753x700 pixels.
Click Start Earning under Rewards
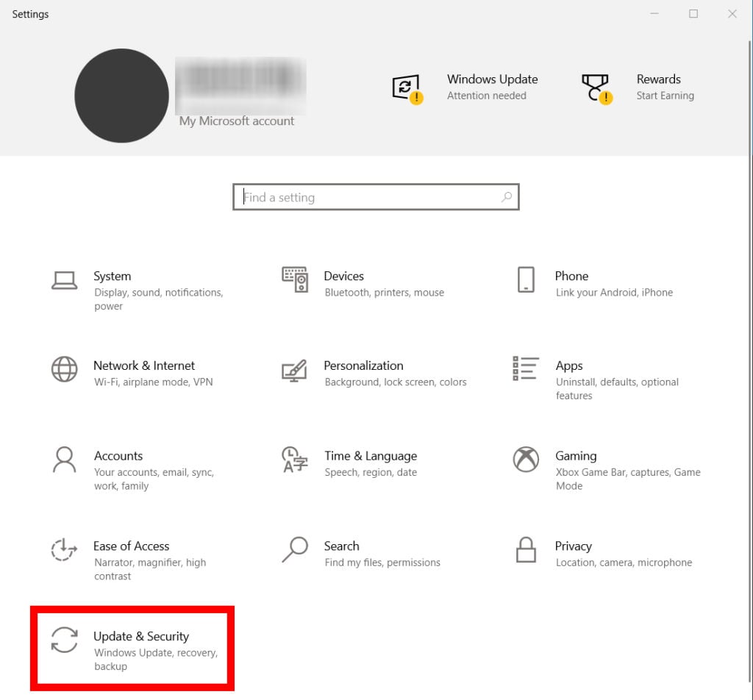tap(665, 96)
